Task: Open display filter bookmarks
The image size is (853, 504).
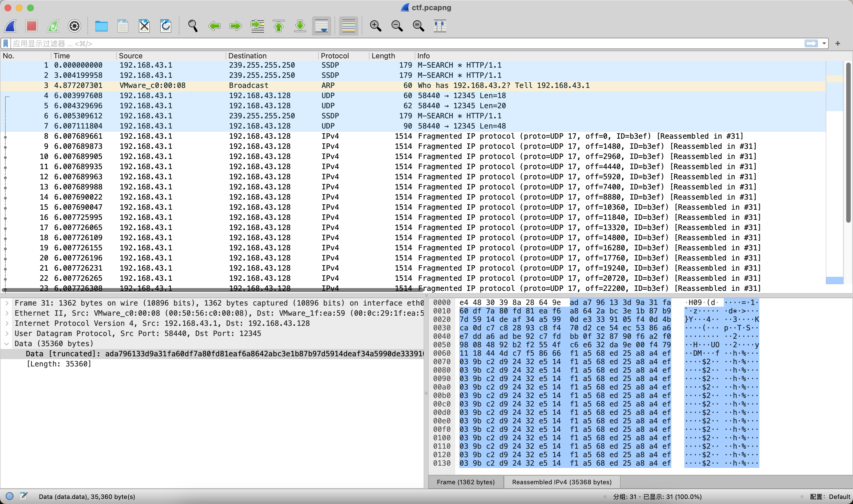Action: click(x=6, y=43)
